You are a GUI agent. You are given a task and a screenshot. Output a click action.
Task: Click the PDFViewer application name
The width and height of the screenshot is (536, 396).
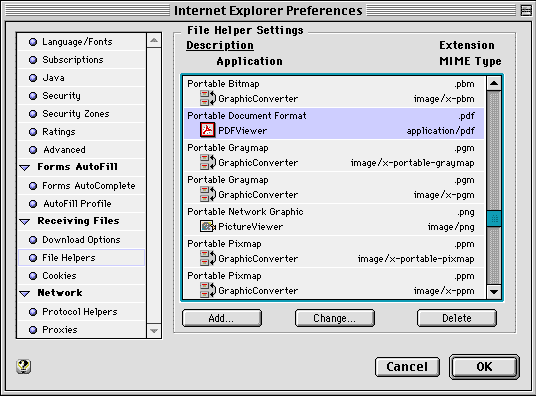point(243,130)
